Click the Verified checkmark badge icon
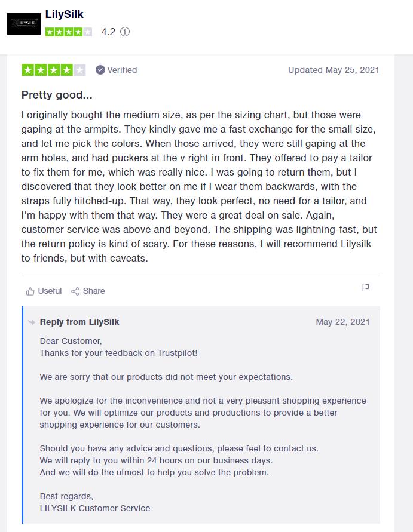413x532 pixels. coord(100,70)
